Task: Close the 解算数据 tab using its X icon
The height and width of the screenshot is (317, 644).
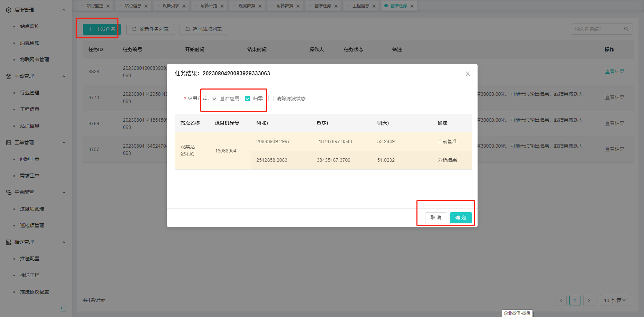Action: pyautogui.click(x=298, y=6)
